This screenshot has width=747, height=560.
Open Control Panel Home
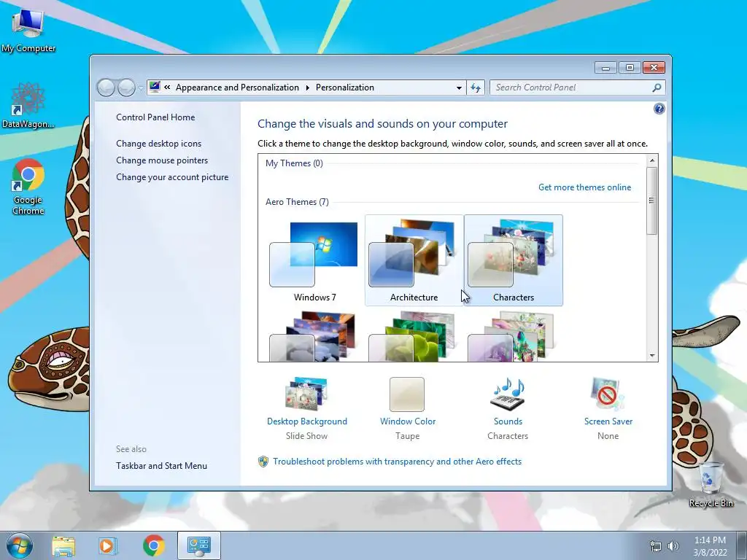click(155, 117)
